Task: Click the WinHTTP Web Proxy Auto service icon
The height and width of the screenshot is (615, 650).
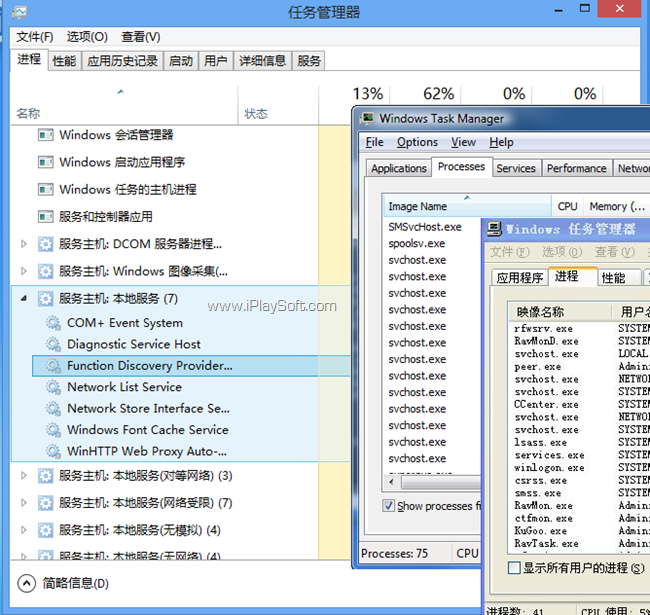Action: pyautogui.click(x=53, y=451)
